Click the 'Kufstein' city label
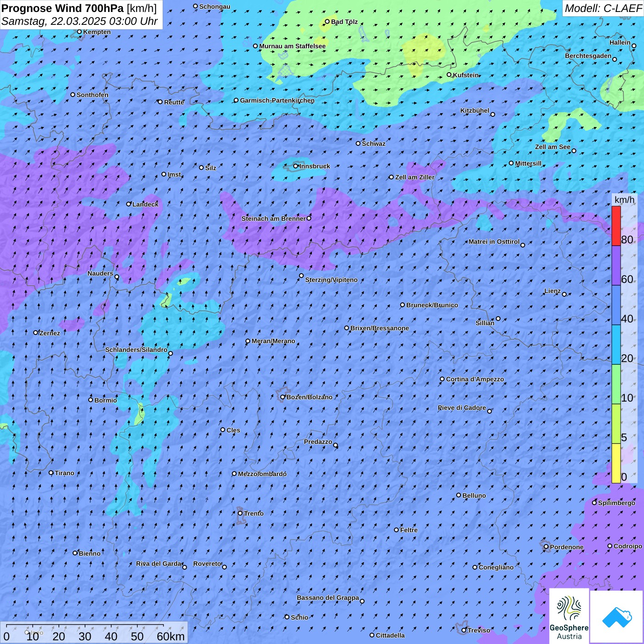 click(x=466, y=75)
